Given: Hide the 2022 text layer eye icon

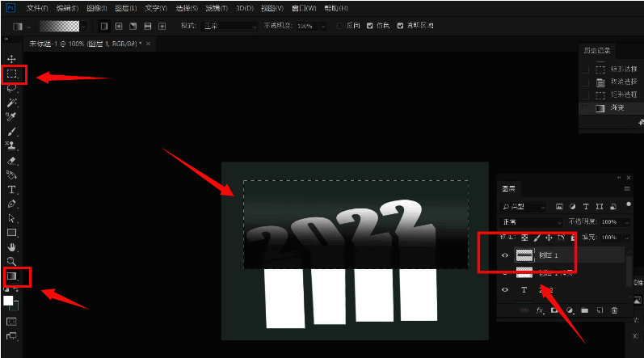Looking at the screenshot, I should [505, 290].
